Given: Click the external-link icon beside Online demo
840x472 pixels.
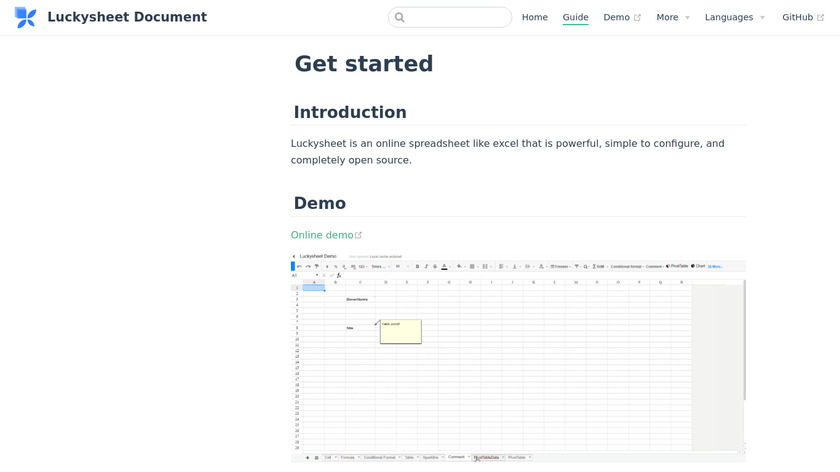Looking at the screenshot, I should [359, 236].
